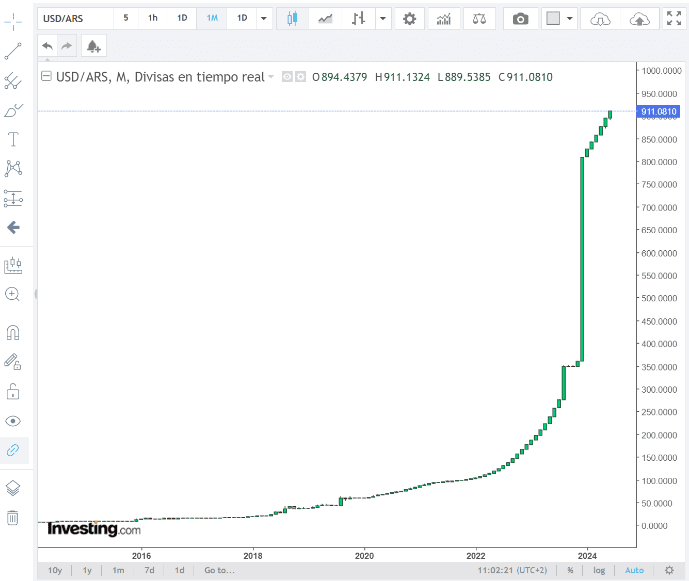Open the Go to... date link
689x581 pixels.
[x=219, y=570]
